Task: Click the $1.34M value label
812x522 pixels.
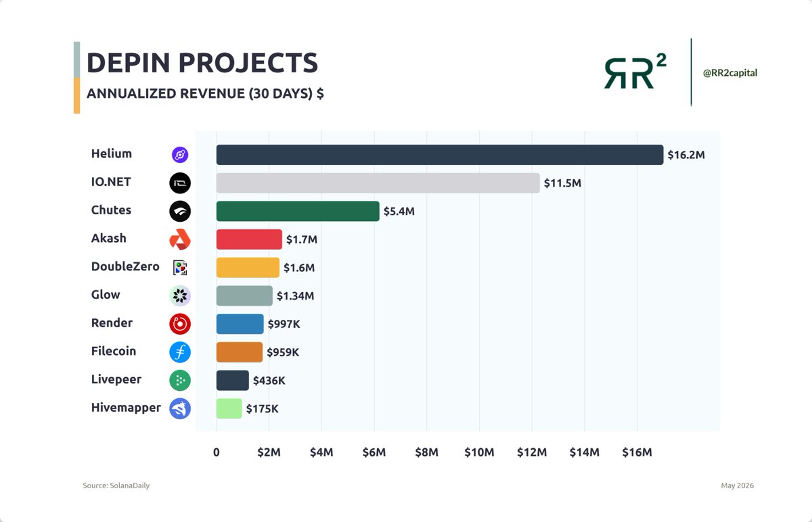Action: tap(295, 296)
